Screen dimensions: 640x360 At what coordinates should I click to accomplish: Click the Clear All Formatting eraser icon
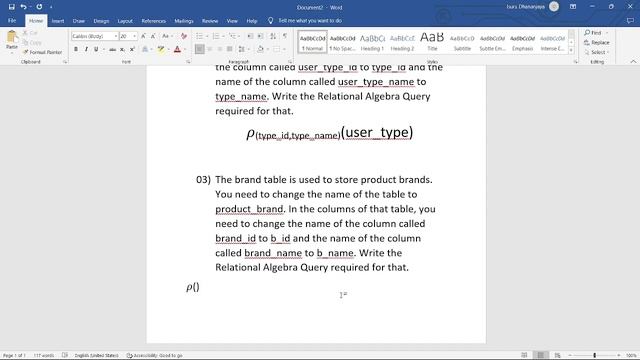184,36
